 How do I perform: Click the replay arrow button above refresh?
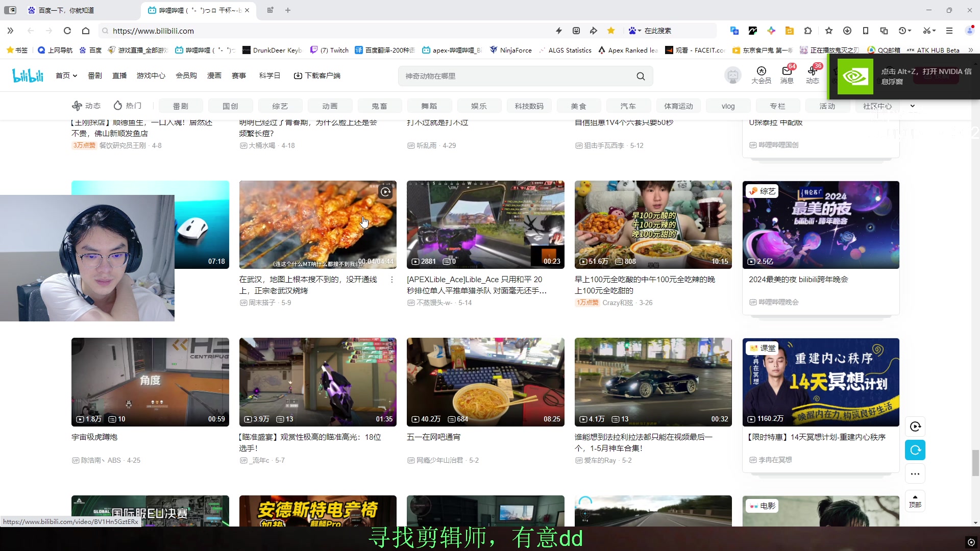[x=915, y=427]
